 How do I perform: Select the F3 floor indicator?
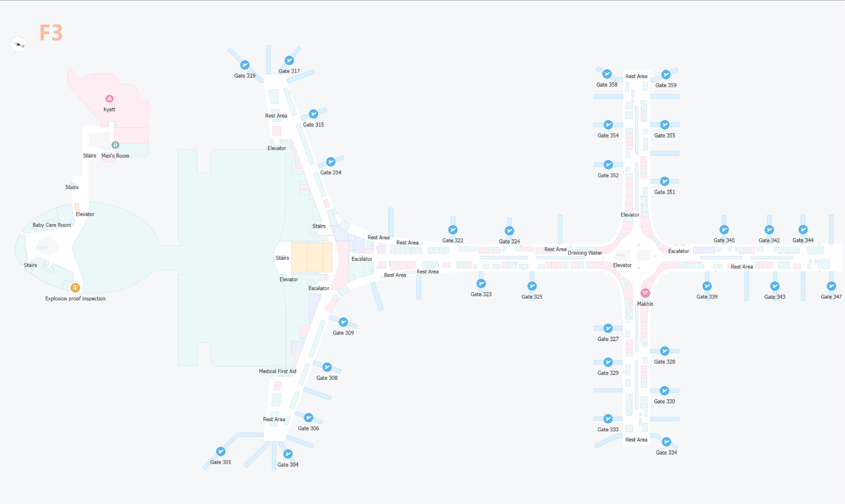(51, 33)
